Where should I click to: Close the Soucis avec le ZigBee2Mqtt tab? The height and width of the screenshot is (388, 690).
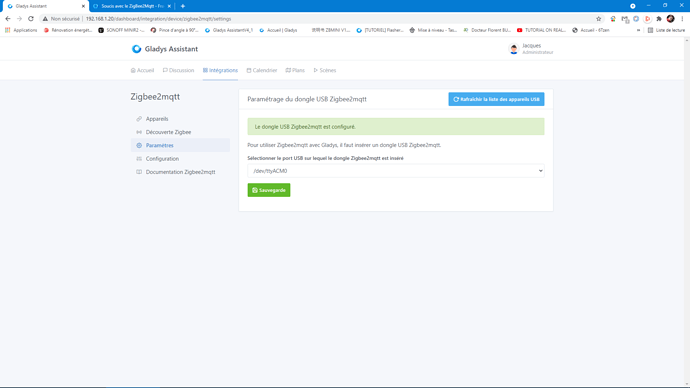[x=169, y=6]
